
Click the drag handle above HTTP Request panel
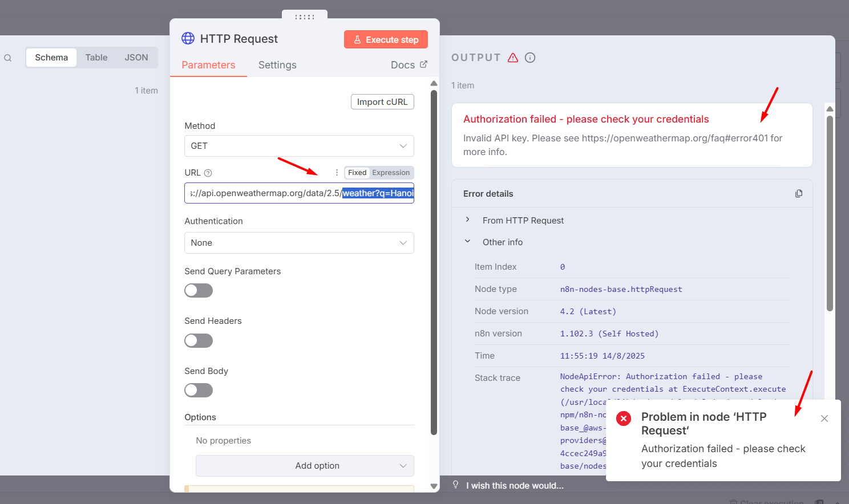(x=305, y=17)
